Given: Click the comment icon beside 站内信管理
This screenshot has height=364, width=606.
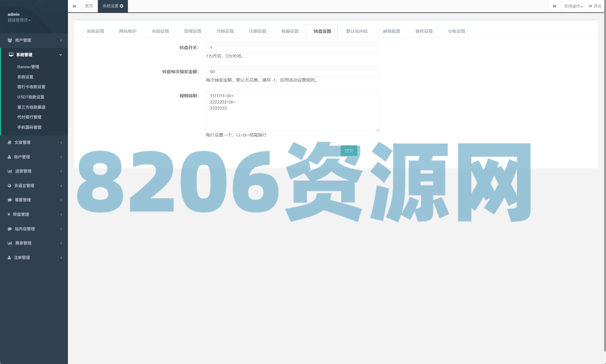Looking at the screenshot, I should tap(10, 229).
